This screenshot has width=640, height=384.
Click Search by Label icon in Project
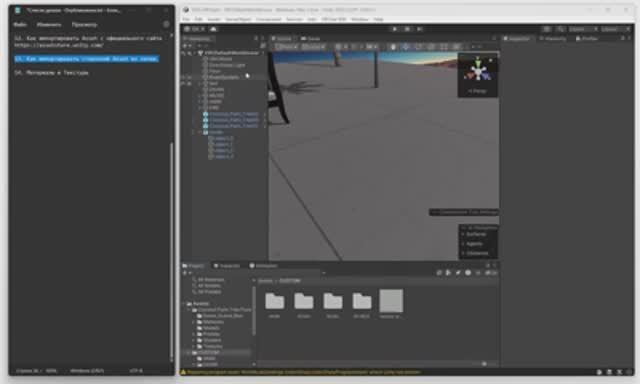(458, 273)
